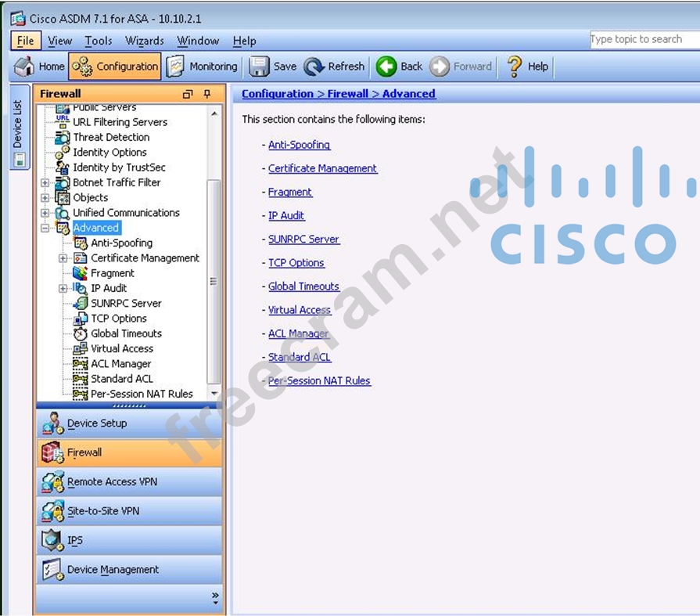Select Global Timeouts clock icon in tree

click(80, 333)
